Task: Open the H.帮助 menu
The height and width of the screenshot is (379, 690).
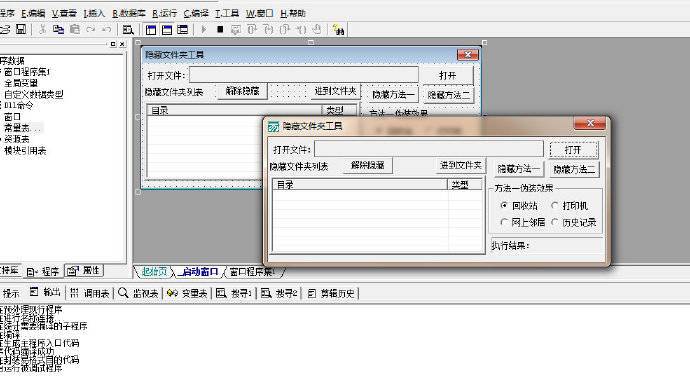Action: pyautogui.click(x=293, y=14)
